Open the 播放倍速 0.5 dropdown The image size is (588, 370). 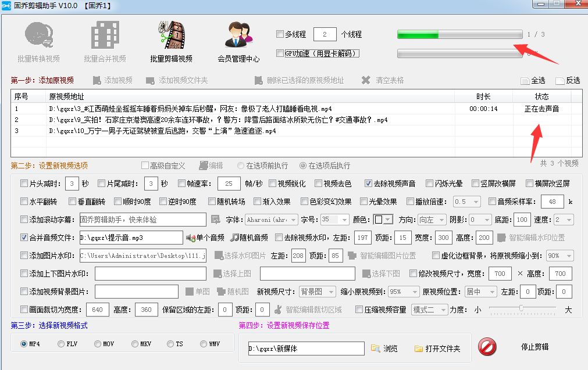click(x=476, y=202)
